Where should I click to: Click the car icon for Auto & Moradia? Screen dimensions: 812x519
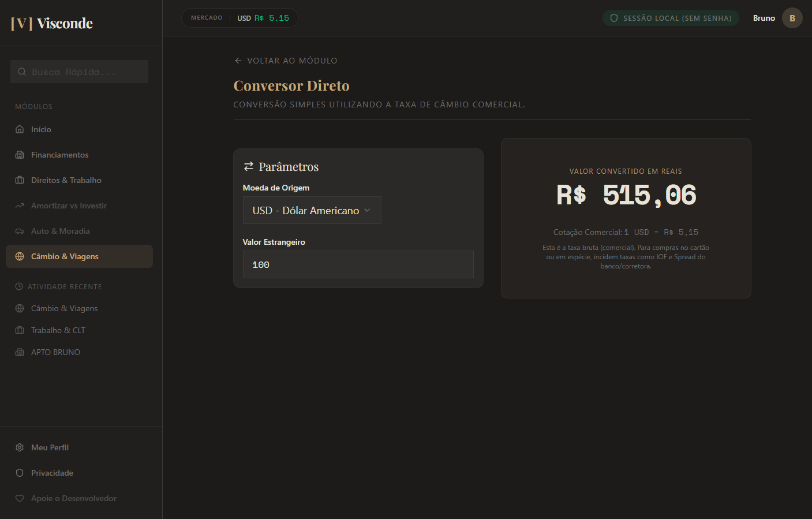pyautogui.click(x=20, y=231)
